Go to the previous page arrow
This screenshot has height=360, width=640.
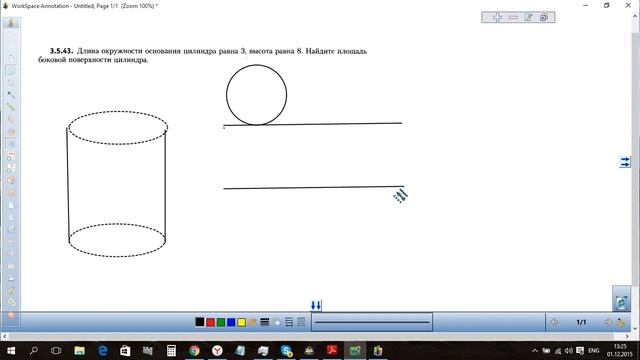click(554, 322)
